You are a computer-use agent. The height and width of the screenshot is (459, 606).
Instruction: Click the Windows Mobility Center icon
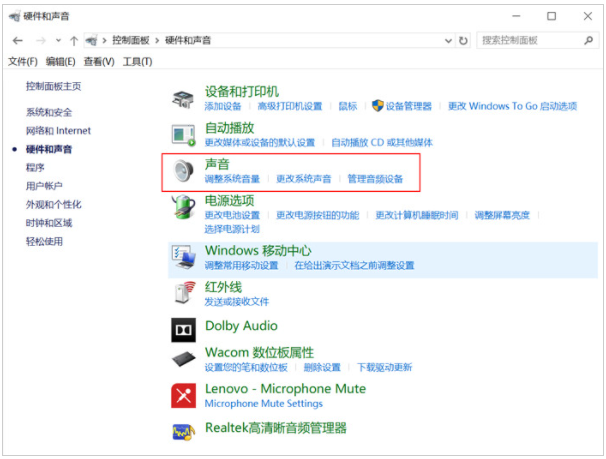[183, 256]
